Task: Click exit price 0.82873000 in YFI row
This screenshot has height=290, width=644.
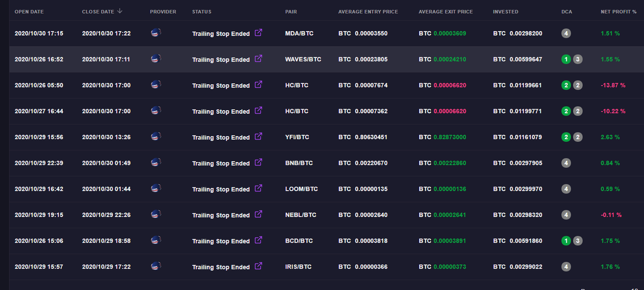Action: pyautogui.click(x=450, y=137)
